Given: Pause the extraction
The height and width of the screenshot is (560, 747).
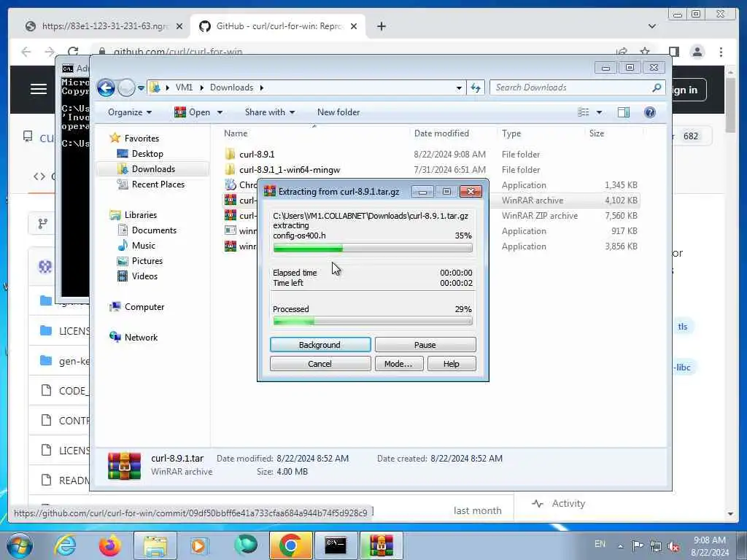Looking at the screenshot, I should [x=425, y=345].
